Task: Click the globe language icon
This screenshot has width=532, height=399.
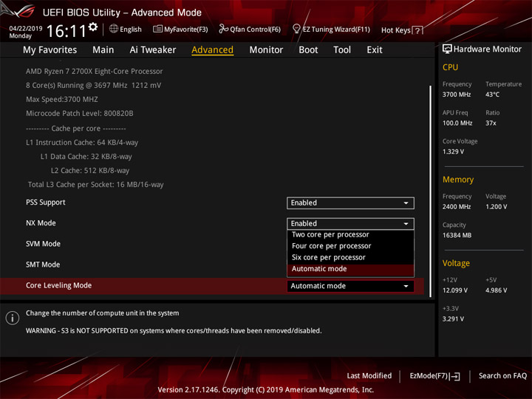Action: click(114, 29)
